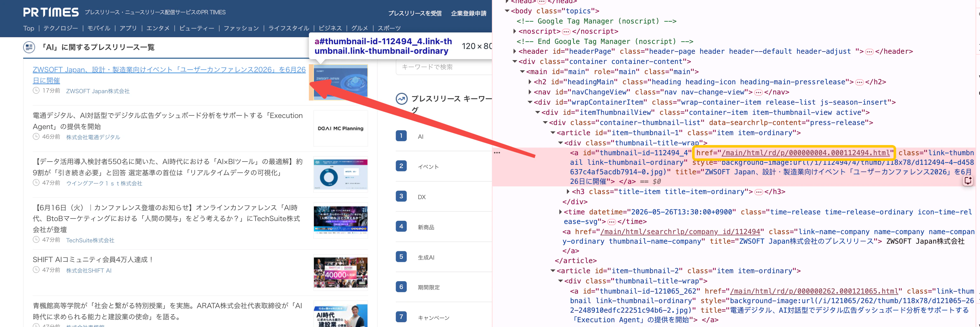Open the スポーツ category
The height and width of the screenshot is (327, 980).
tap(389, 28)
